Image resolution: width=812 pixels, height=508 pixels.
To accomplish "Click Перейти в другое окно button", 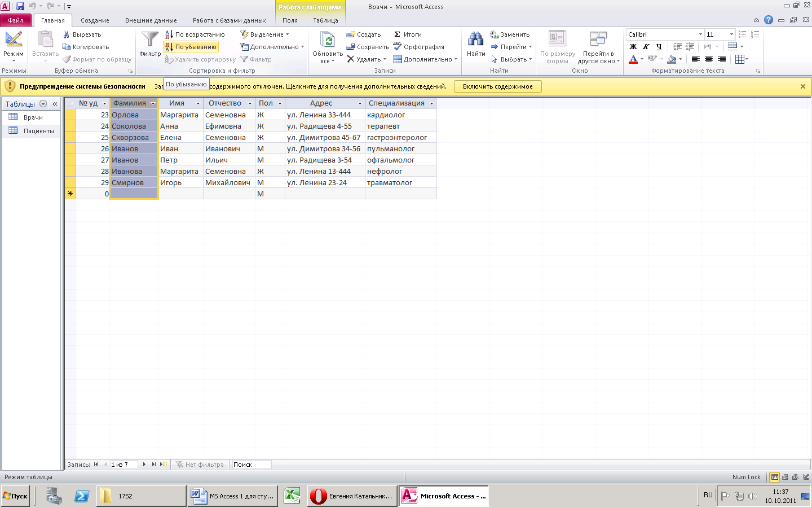I will pos(598,47).
